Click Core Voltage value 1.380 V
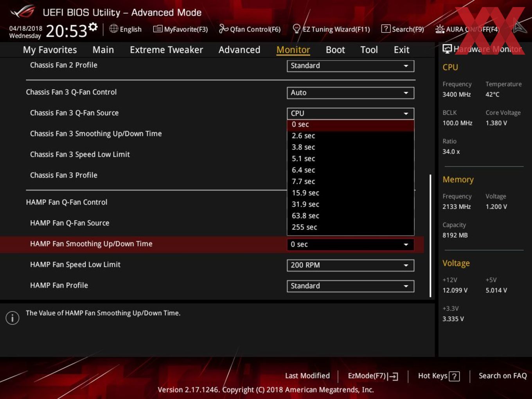 (x=496, y=123)
